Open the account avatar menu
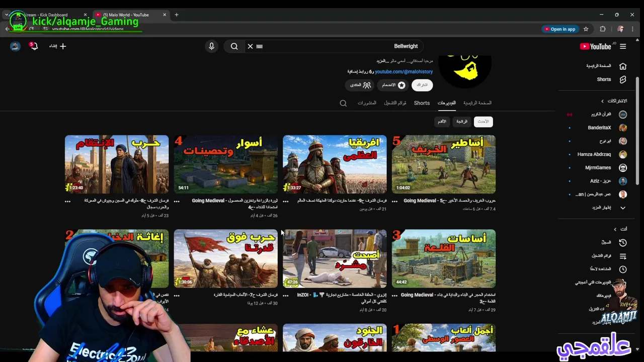The width and height of the screenshot is (644, 362). [15, 46]
